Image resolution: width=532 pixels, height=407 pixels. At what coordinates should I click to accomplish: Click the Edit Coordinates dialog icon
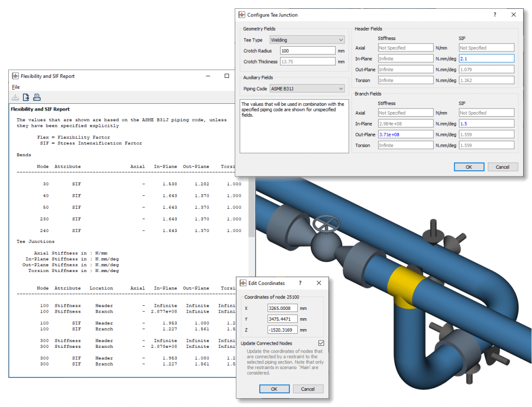pyautogui.click(x=243, y=283)
